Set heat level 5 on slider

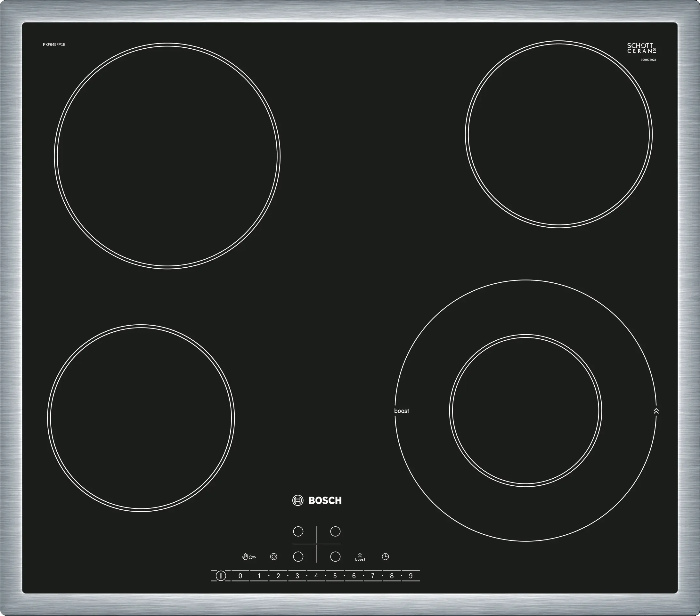click(x=335, y=576)
